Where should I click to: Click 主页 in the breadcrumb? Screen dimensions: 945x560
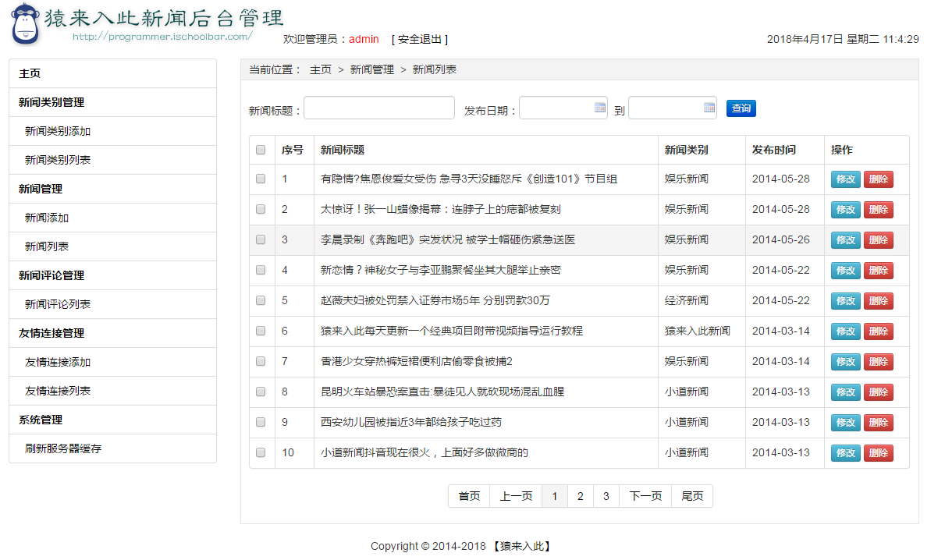point(321,69)
